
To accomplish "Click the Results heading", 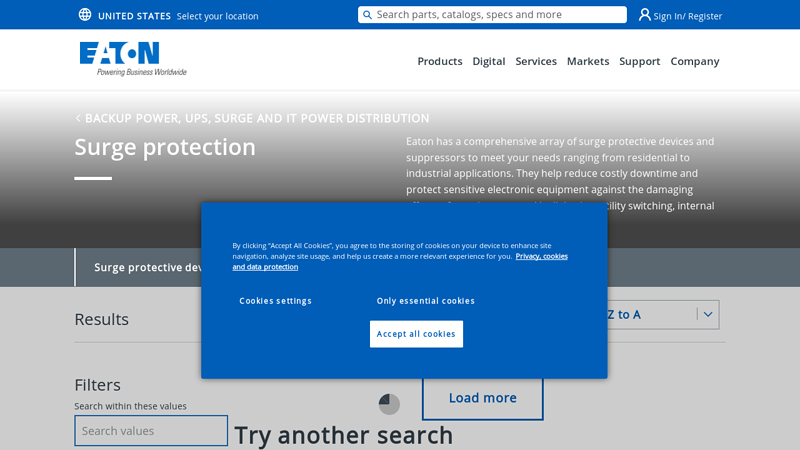I will [x=102, y=319].
